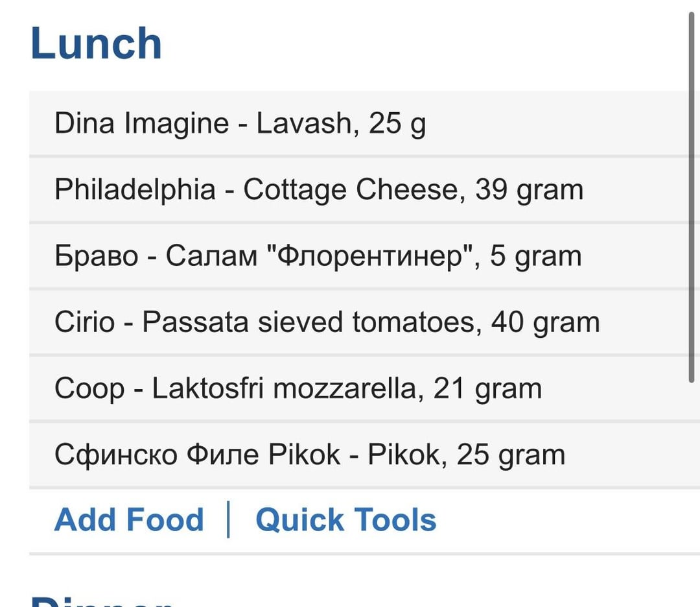700x607 pixels.
Task: Click the partially visible Dinner heading
Action: click(x=102, y=601)
